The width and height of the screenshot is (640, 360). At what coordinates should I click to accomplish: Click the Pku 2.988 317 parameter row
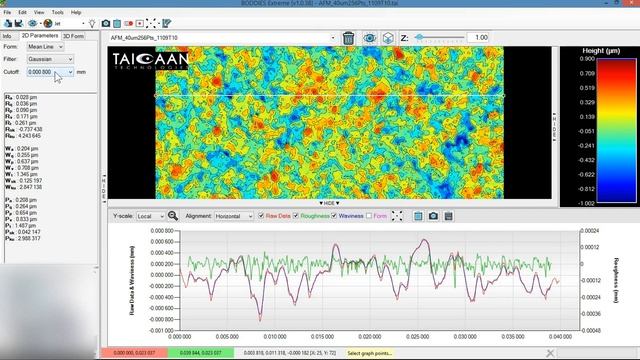coord(23,238)
